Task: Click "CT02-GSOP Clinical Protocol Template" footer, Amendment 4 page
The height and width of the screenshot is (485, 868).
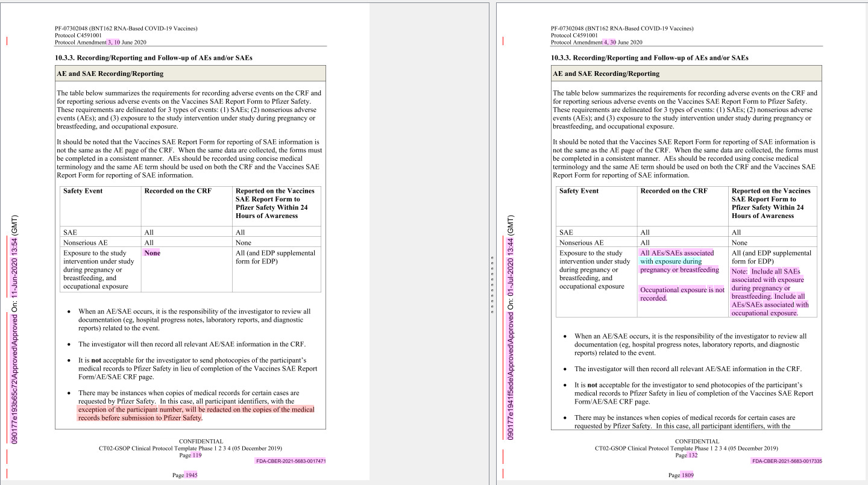Action: pos(687,448)
